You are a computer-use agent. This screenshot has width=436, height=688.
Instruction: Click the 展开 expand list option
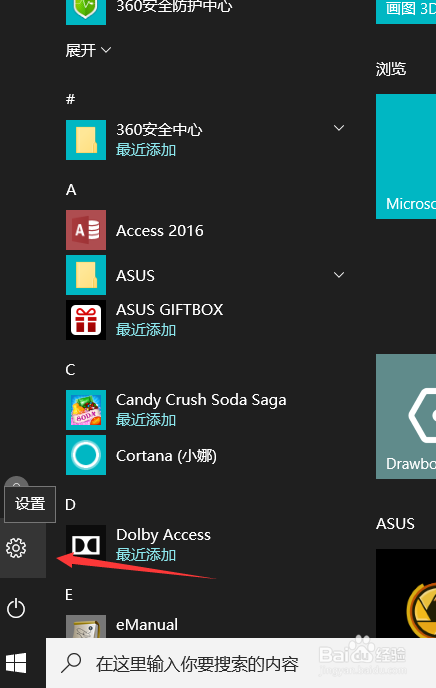coord(88,50)
